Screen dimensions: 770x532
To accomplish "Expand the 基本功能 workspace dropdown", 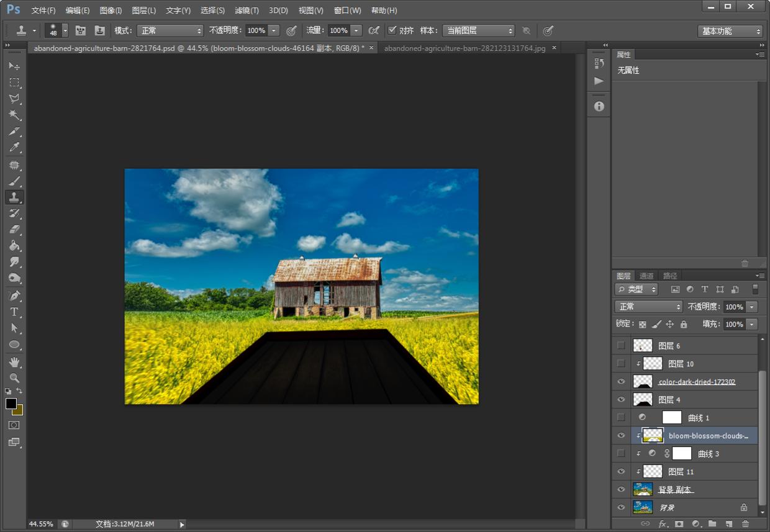I will (x=730, y=31).
